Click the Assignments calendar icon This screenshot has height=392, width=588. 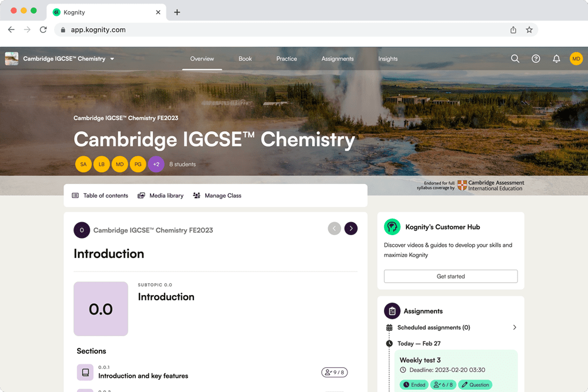point(389,327)
